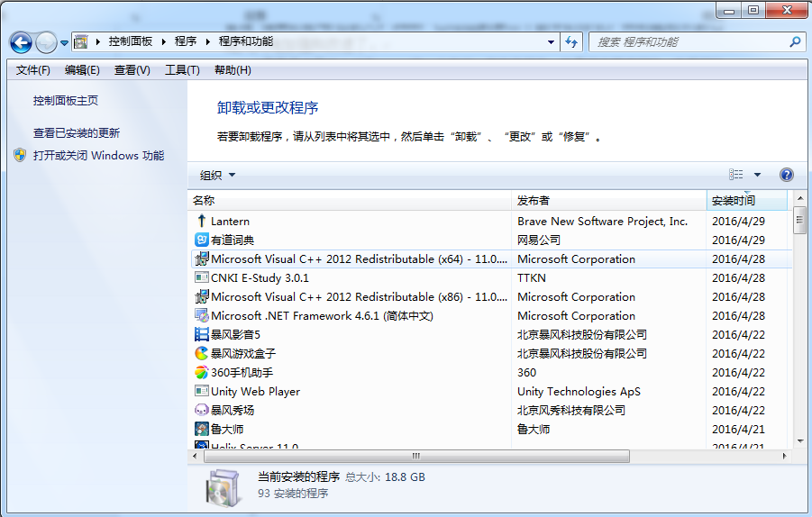Viewport: 812px width, 517px height.
Task: Click the 360手机助手 program icon
Action: 202,372
